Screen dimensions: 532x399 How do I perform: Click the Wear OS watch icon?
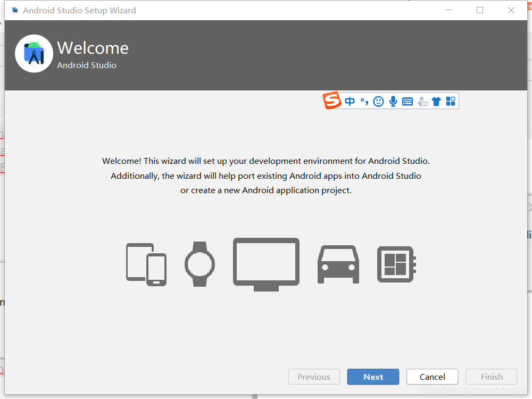click(200, 264)
